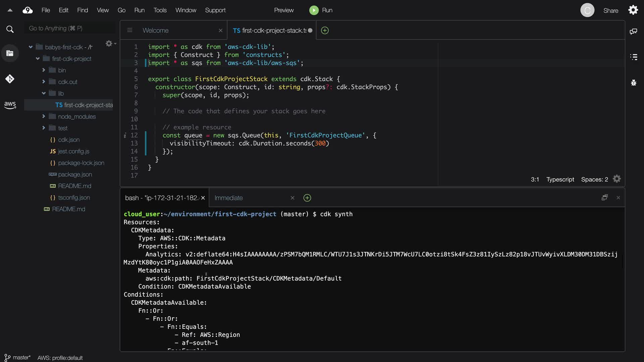Open the Outline panel icon

[x=633, y=57]
